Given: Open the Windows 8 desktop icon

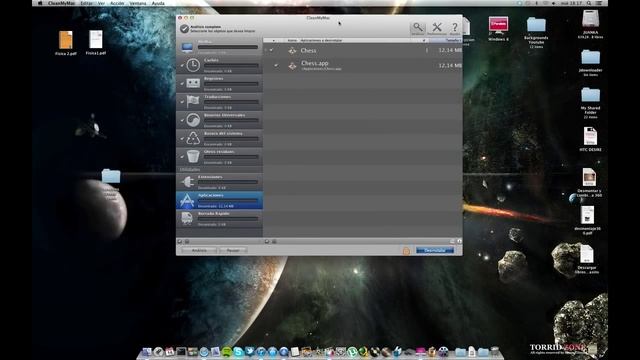Looking at the screenshot, I should (498, 26).
